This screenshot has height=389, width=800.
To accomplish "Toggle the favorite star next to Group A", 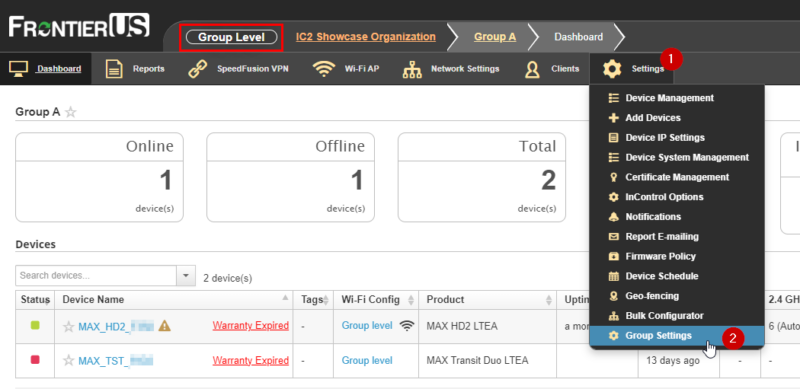I will [70, 112].
